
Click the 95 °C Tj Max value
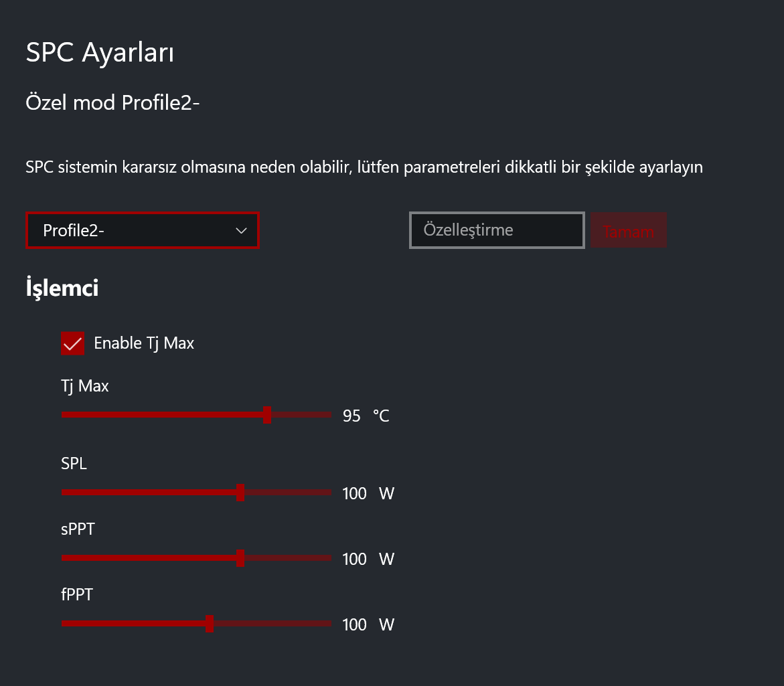[366, 416]
